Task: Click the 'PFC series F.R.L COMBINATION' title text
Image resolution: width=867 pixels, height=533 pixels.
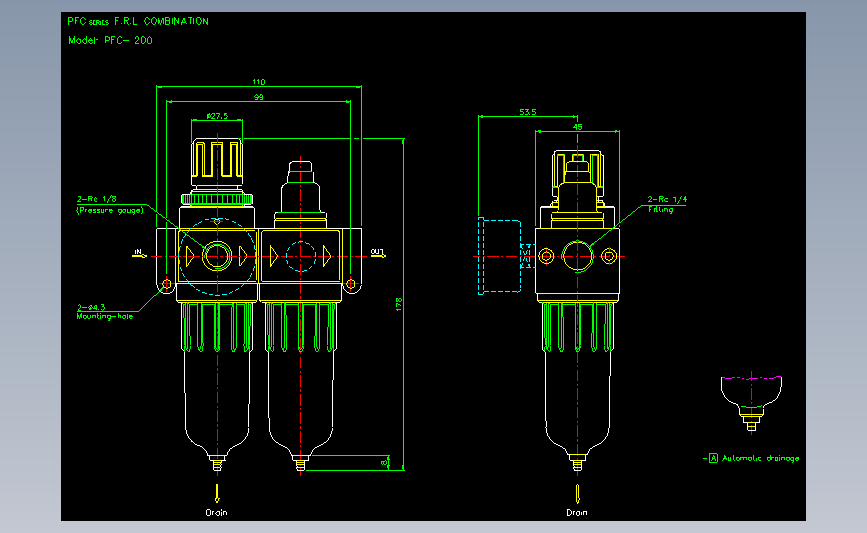Action: pos(138,22)
